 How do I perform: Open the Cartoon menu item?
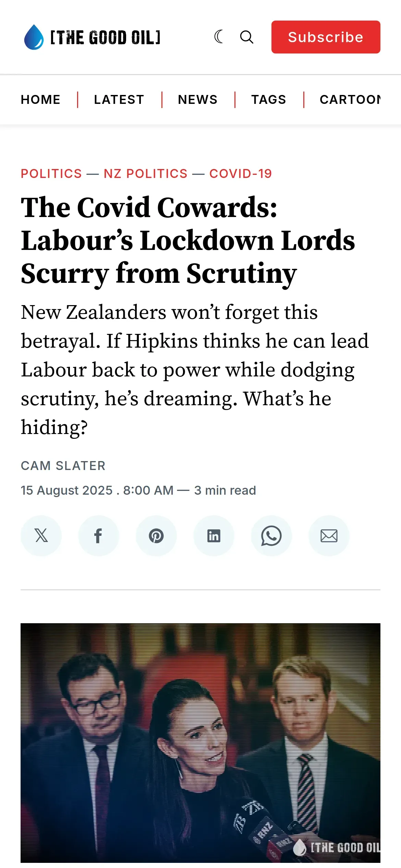[x=350, y=99]
